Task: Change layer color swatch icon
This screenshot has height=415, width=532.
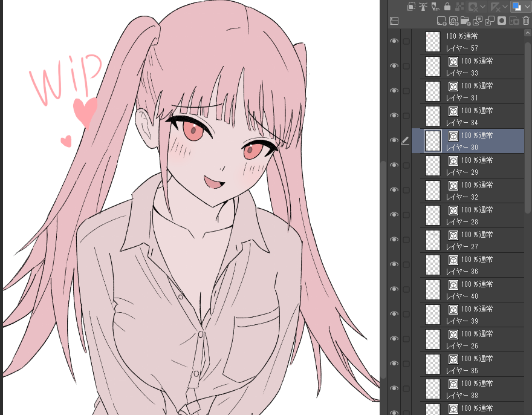Action: [517, 7]
